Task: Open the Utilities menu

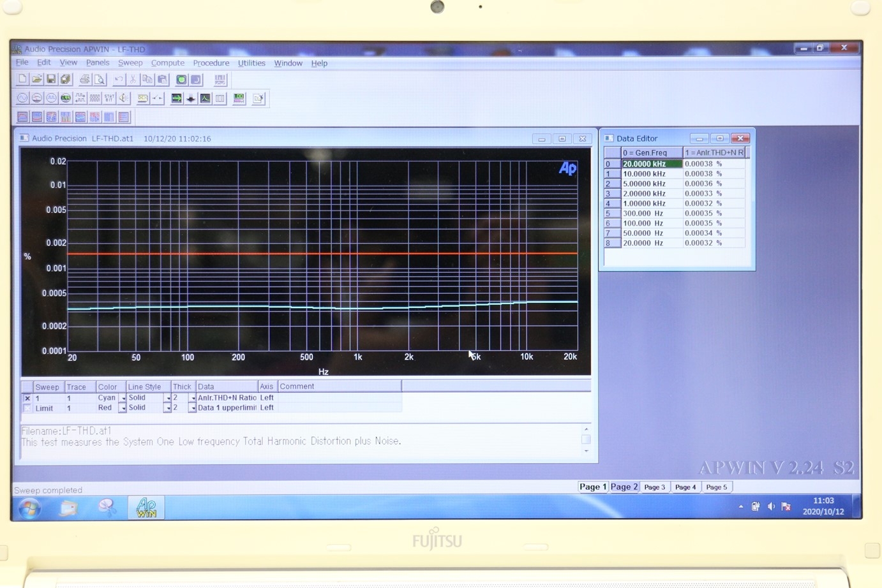Action: pyautogui.click(x=251, y=63)
